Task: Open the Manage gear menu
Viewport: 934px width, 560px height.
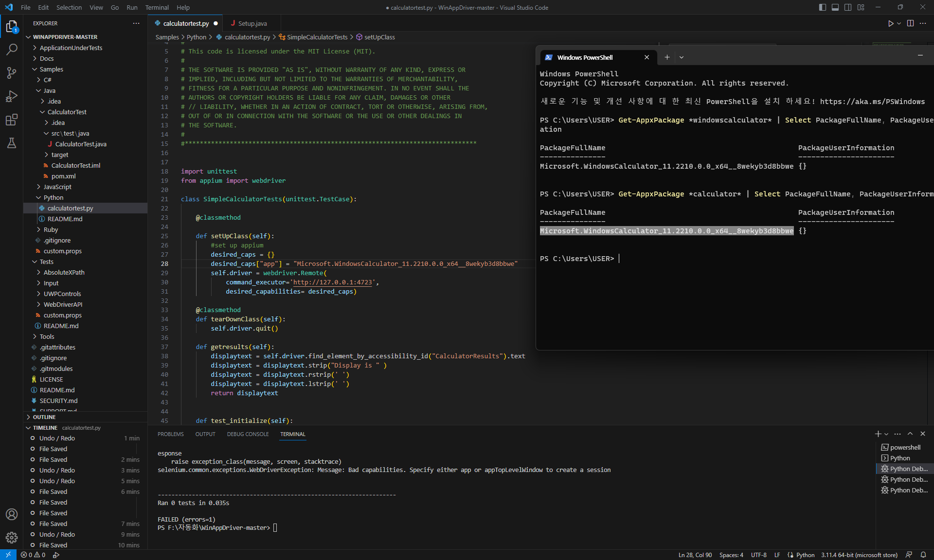Action: (12, 538)
